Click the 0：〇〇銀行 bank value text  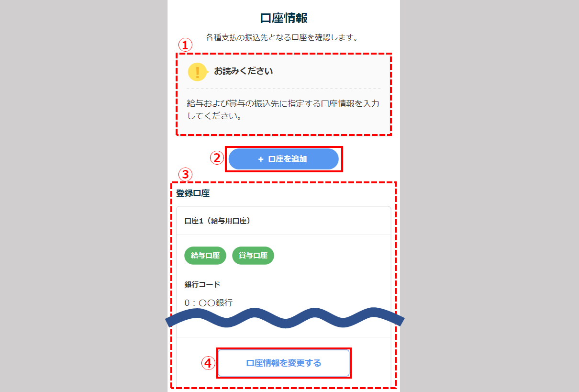pyautogui.click(x=209, y=302)
